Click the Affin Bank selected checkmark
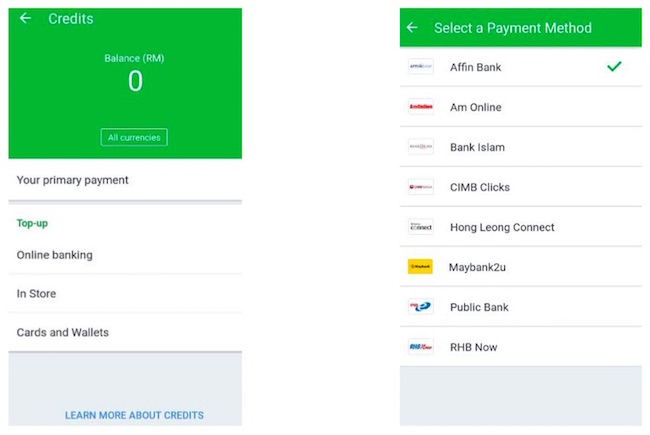The width and height of the screenshot is (650, 435). [614, 66]
